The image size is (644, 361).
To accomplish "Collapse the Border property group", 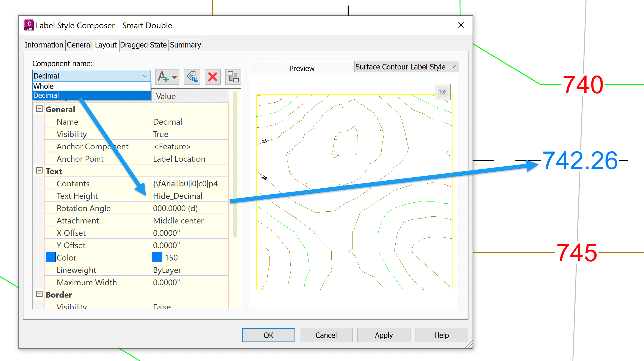I will point(39,294).
